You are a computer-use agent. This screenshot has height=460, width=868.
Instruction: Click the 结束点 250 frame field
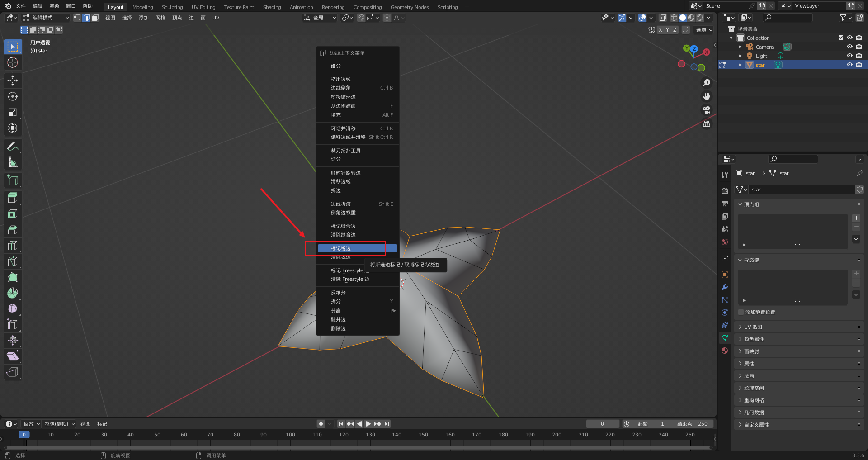coord(691,424)
